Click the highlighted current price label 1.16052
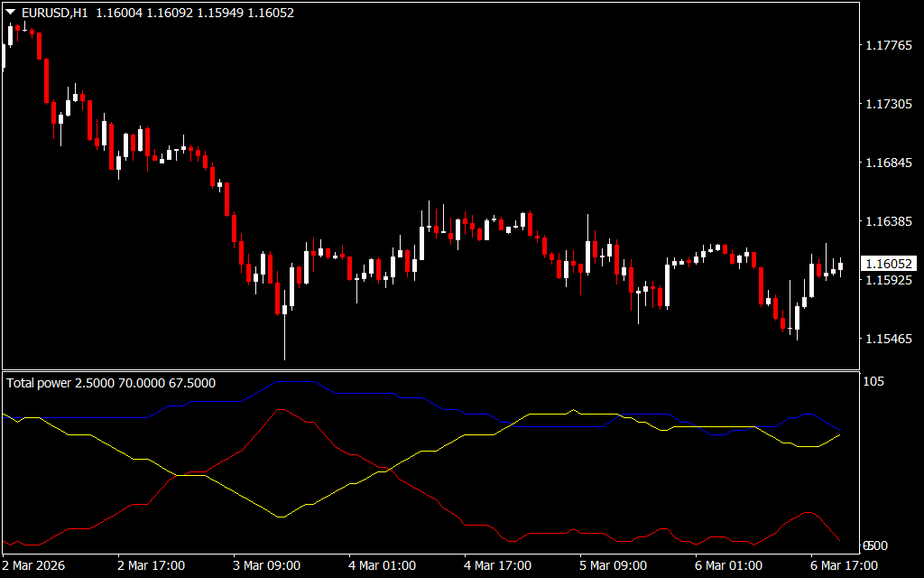 [x=888, y=264]
